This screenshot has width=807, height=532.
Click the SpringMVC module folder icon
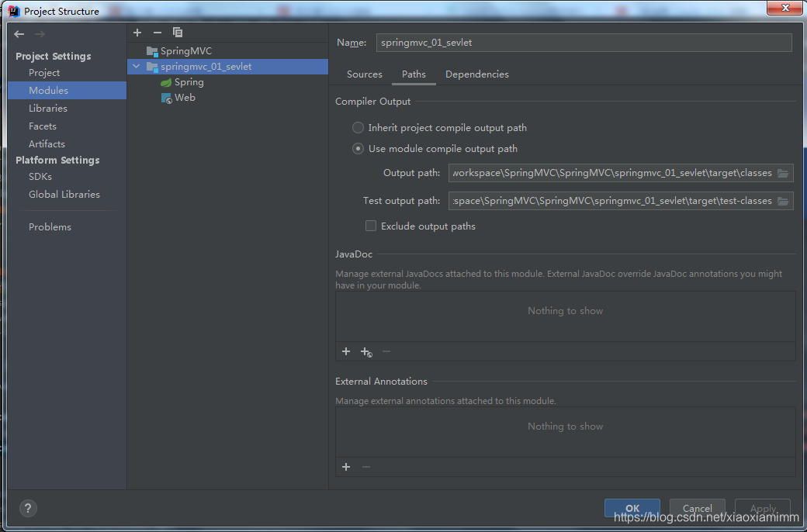152,51
